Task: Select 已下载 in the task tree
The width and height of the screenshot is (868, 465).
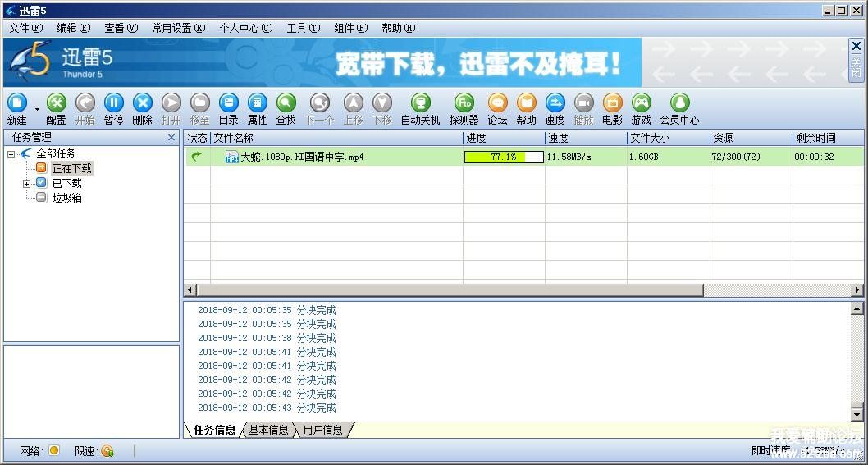Action: 67,183
